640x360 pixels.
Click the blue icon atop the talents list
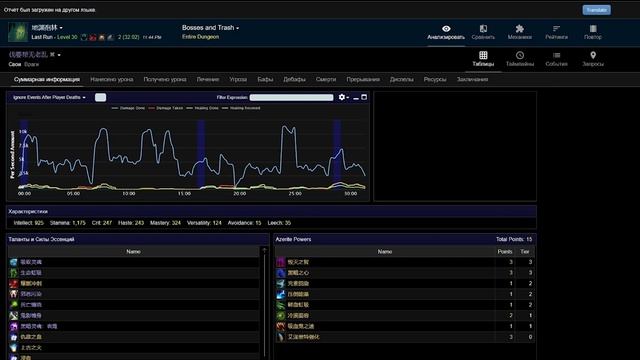click(x=13, y=262)
